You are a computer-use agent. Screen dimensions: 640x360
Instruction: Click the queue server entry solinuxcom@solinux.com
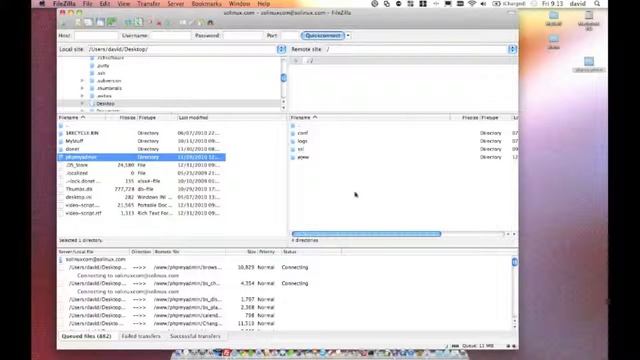96,260
